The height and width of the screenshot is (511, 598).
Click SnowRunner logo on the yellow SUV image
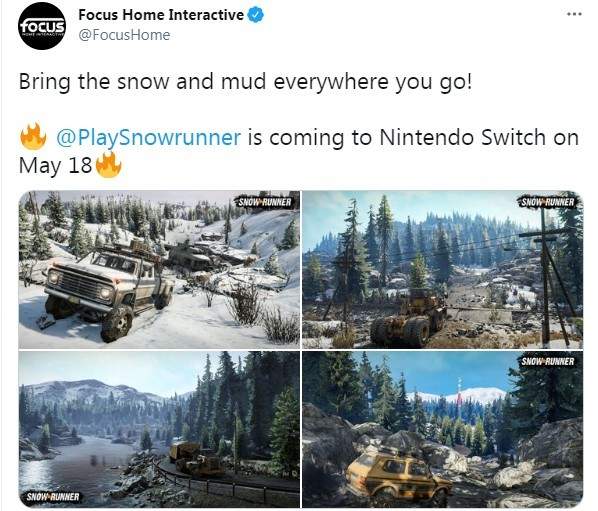548,361
